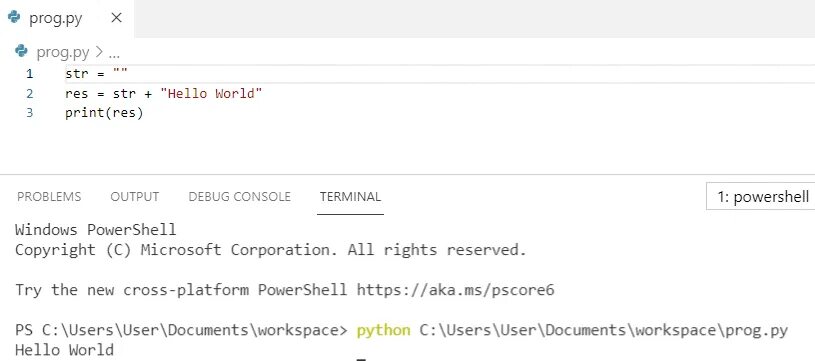Open the breadcrumb ellipsis symbol list

[114, 53]
